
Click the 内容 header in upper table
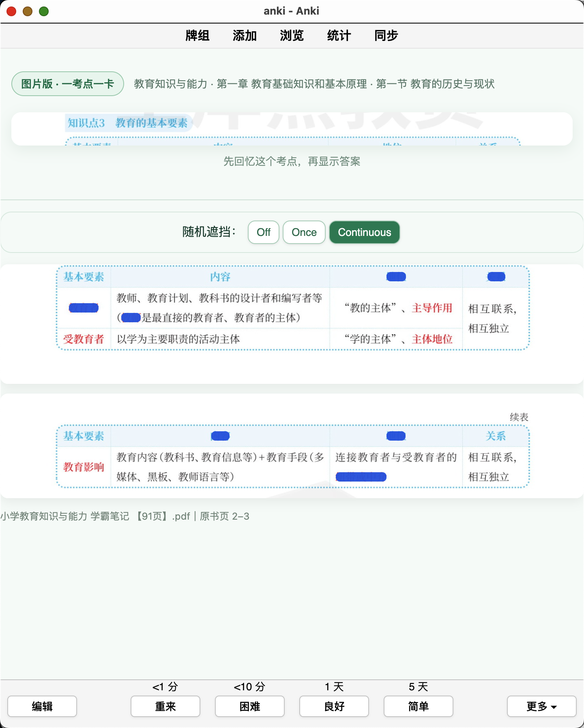pos(220,277)
